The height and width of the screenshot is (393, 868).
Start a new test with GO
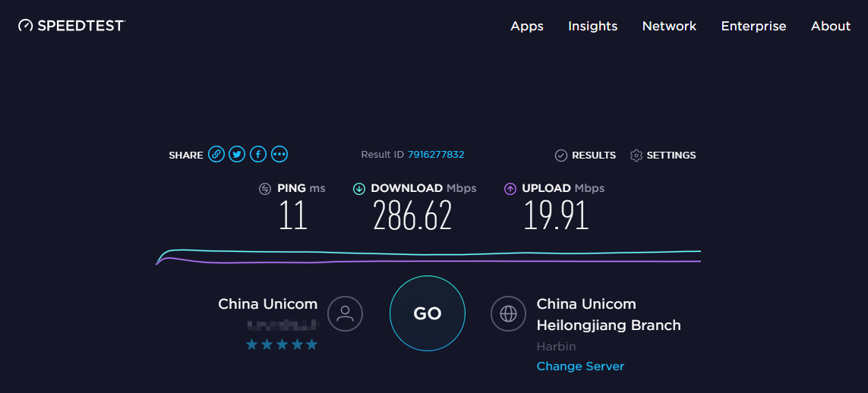click(428, 313)
